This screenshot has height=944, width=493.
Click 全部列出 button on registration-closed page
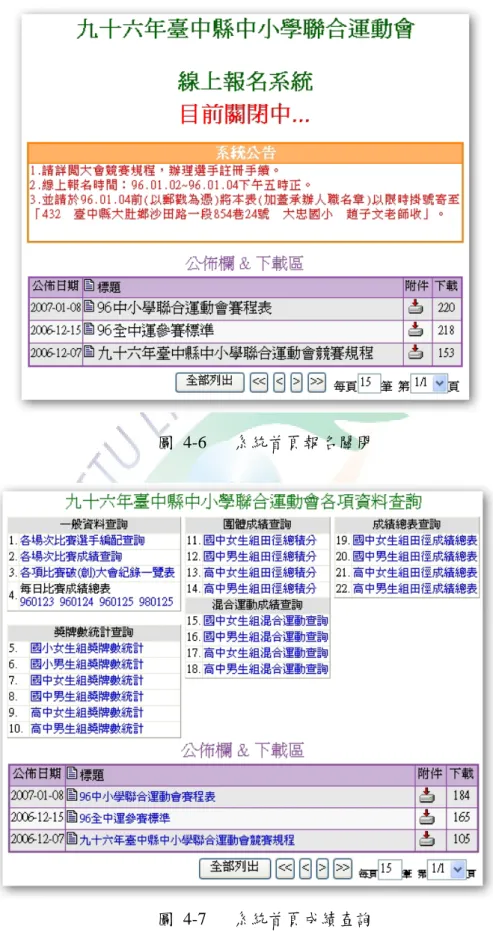pyautogui.click(x=209, y=382)
